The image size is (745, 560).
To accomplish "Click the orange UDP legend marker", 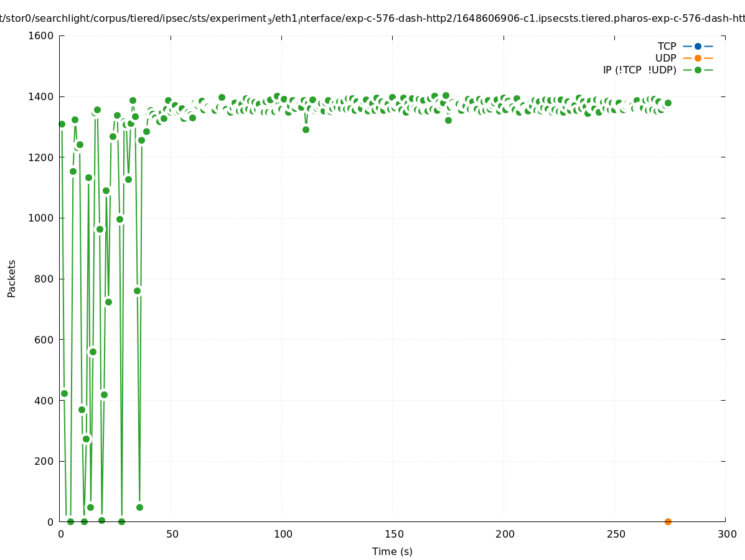I will [x=698, y=58].
